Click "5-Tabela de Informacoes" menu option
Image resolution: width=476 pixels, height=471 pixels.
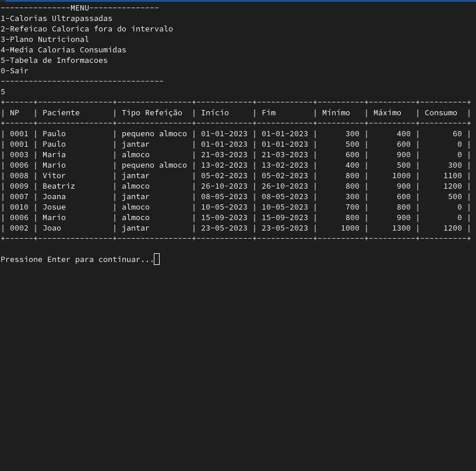point(54,61)
